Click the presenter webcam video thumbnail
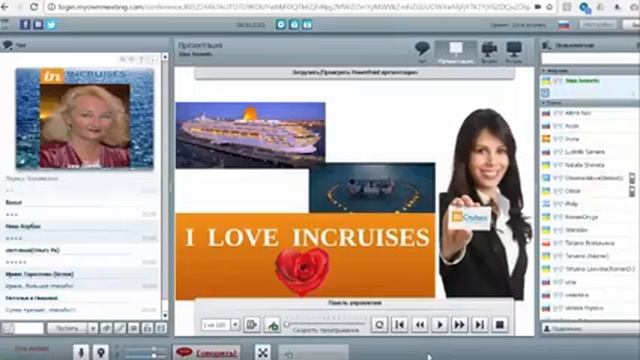The height and width of the screenshot is (360, 640). tap(84, 118)
